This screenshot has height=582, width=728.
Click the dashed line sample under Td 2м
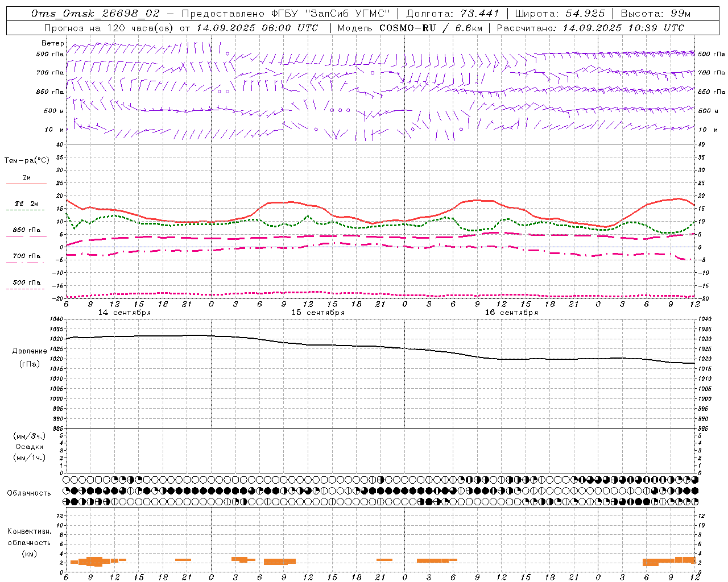click(x=25, y=210)
